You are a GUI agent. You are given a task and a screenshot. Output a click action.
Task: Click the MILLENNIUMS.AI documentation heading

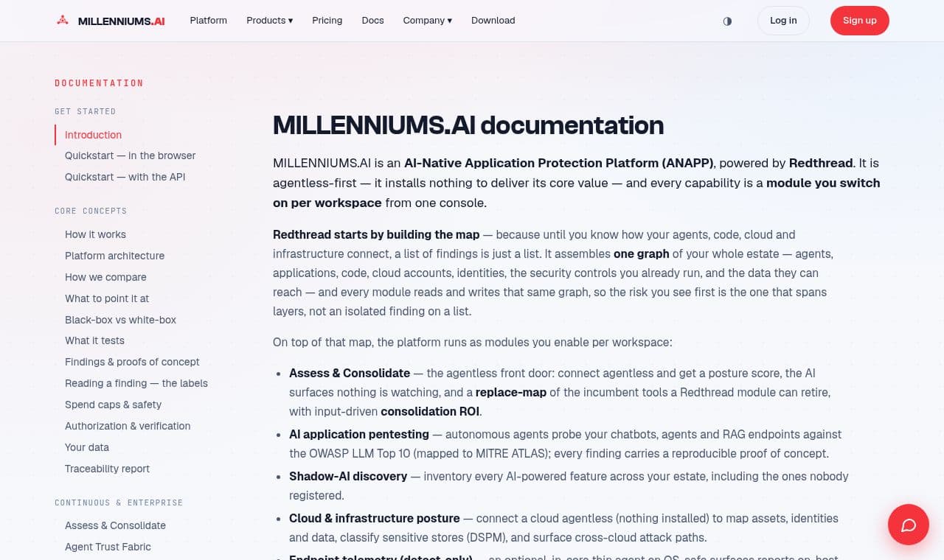point(468,125)
